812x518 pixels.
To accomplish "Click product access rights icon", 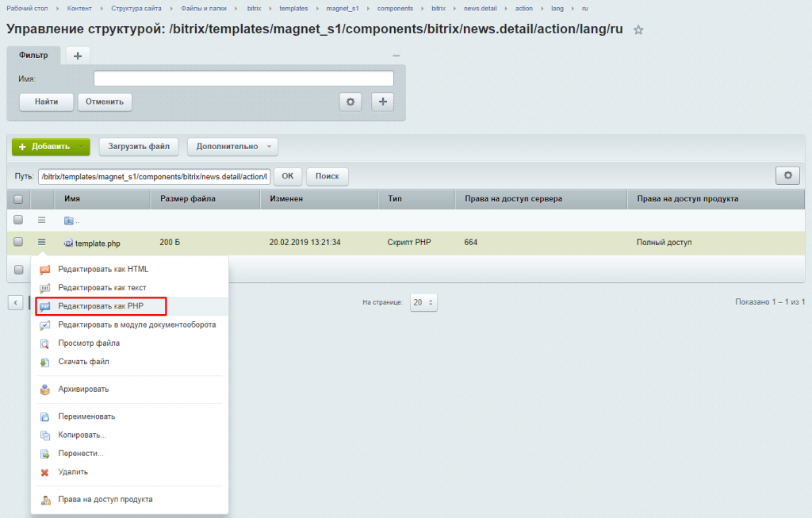I will (45, 500).
